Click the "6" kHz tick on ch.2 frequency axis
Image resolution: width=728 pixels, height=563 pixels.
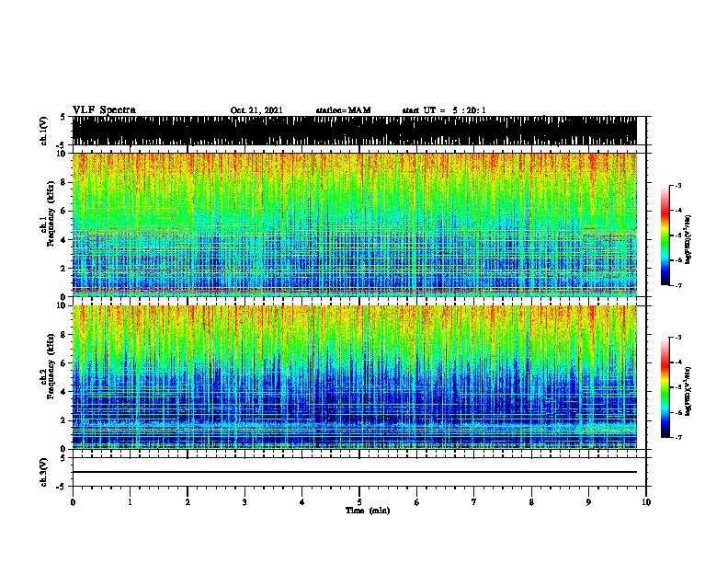pos(64,362)
